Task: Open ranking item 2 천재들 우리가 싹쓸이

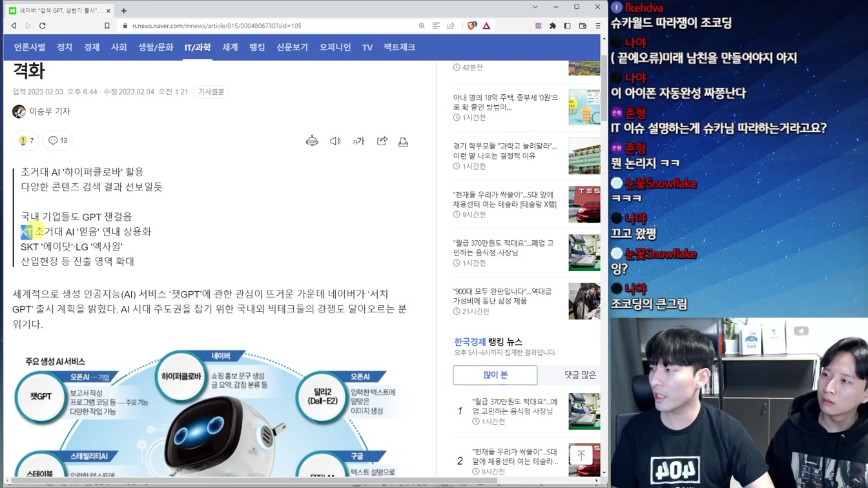Action: coord(515,457)
